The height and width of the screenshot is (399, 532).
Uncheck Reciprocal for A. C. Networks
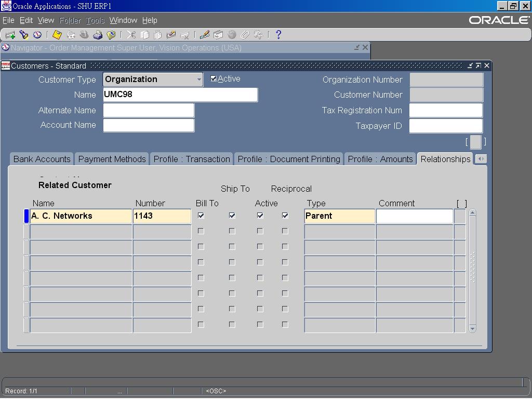pyautogui.click(x=285, y=216)
